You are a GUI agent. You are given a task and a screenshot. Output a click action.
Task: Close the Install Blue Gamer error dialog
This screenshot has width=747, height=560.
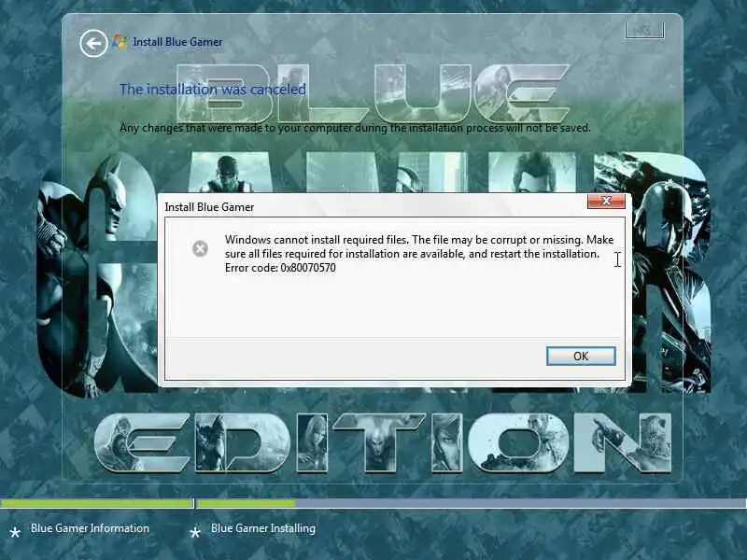(x=606, y=201)
